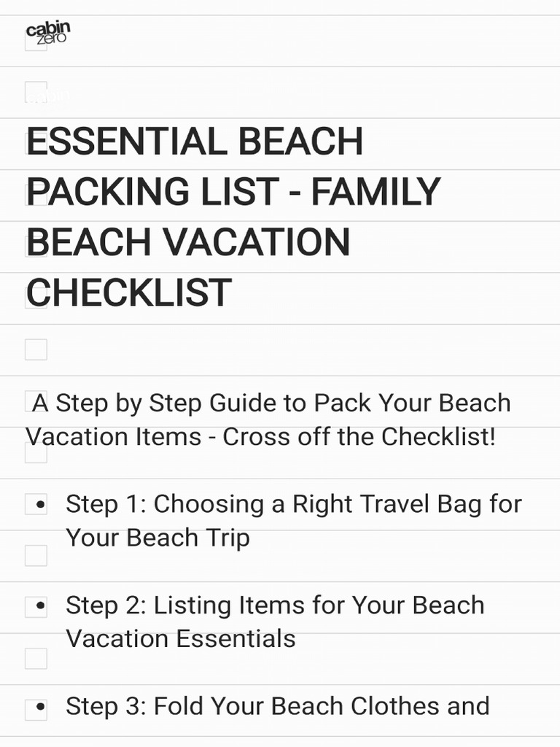The height and width of the screenshot is (747, 560).
Task: Tick the empty checkbox between heading and subtitle
Action: point(36,349)
